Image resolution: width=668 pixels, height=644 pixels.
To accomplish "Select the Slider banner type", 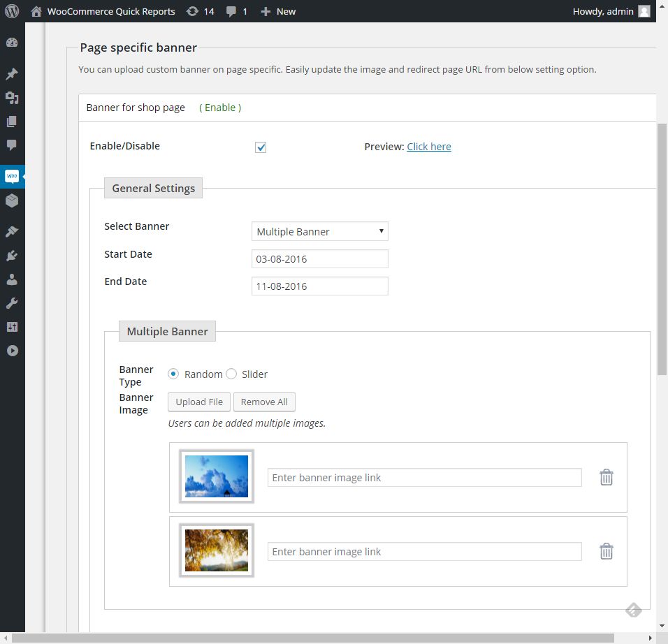I will (x=231, y=374).
